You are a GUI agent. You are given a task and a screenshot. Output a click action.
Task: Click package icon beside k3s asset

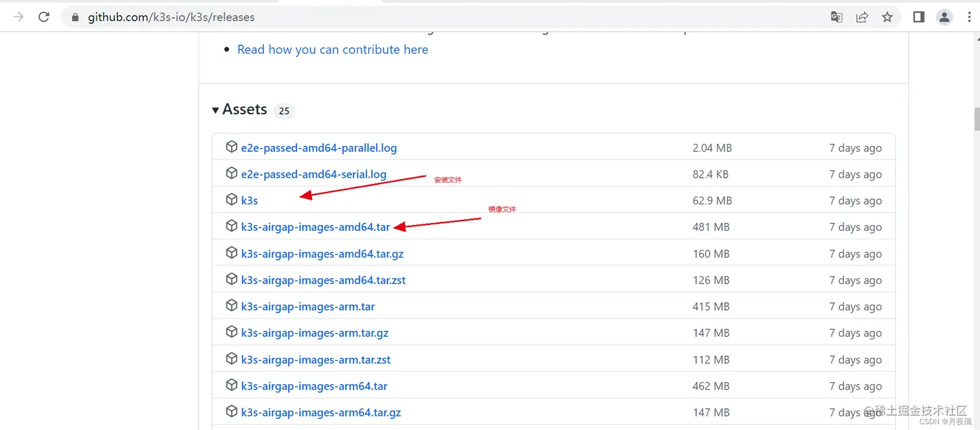[x=231, y=199]
